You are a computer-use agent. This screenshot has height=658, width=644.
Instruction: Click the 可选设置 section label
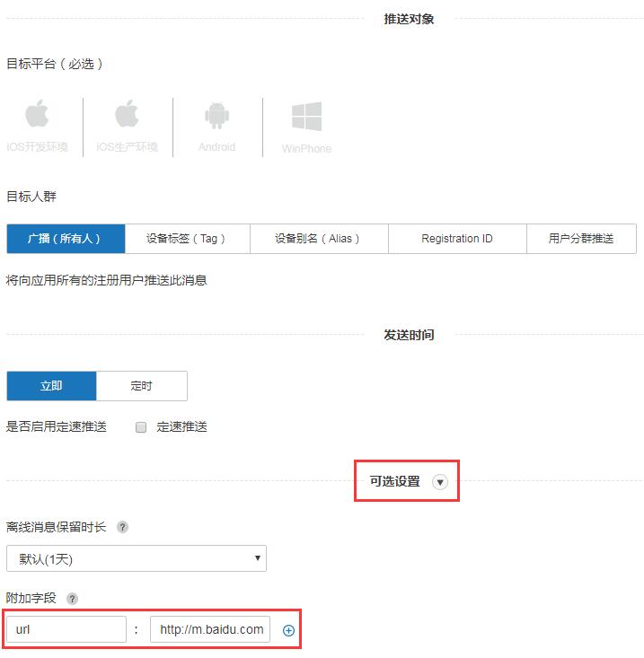coord(394,481)
